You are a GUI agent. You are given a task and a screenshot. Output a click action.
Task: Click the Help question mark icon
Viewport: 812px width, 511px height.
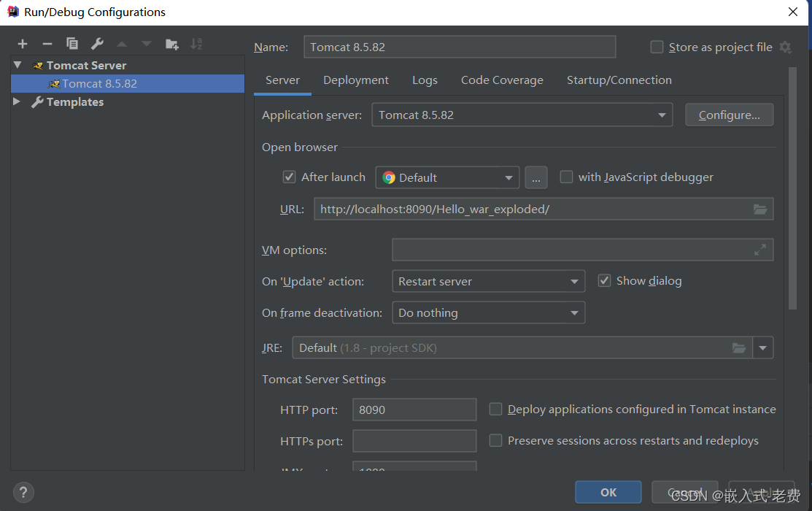click(x=23, y=493)
